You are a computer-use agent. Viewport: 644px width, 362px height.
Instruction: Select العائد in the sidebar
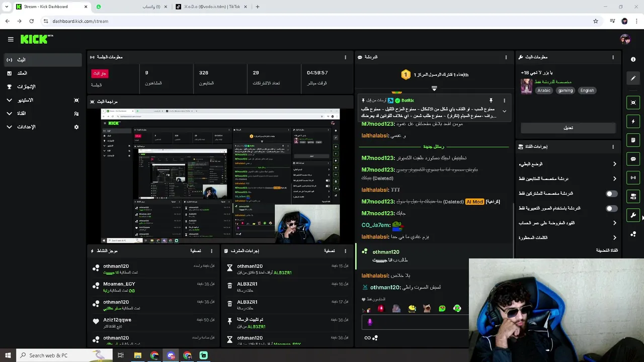tap(42, 73)
